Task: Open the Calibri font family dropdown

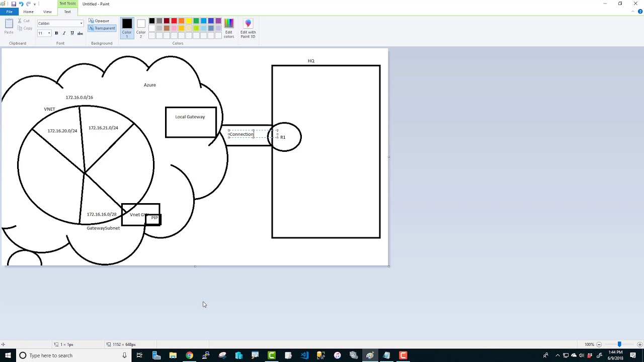Action: [81, 23]
